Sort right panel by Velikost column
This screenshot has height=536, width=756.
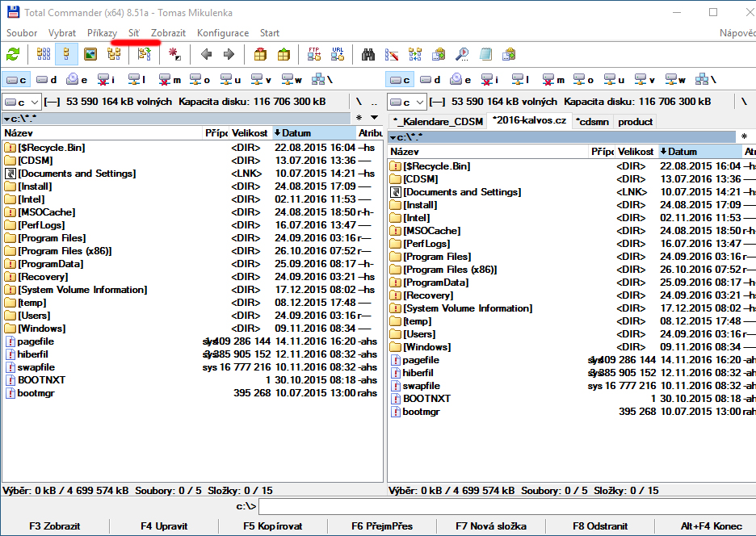click(636, 151)
